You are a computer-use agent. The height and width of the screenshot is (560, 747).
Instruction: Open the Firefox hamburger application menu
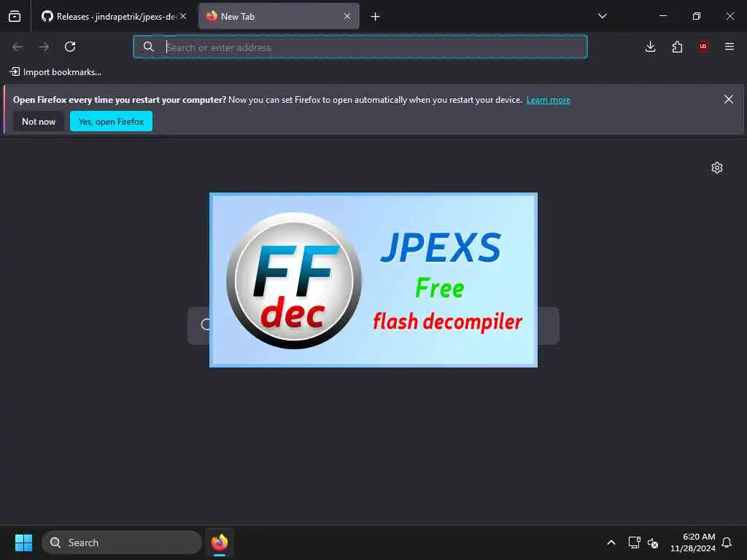tap(729, 47)
